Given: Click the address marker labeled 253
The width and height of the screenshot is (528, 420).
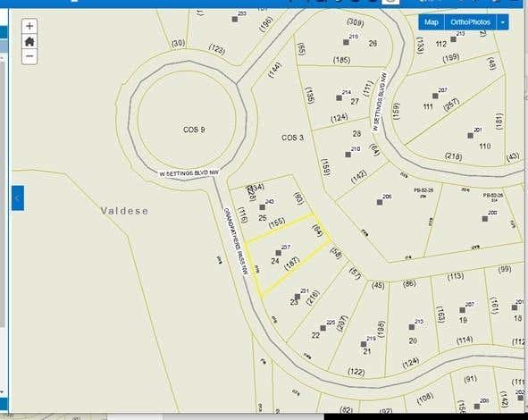Looking at the screenshot, I should (235, 19).
